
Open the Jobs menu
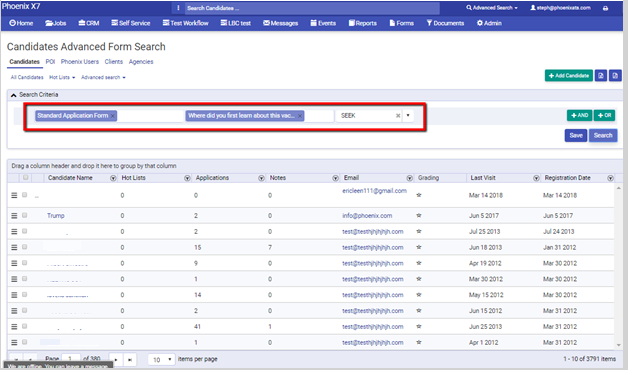pyautogui.click(x=56, y=23)
